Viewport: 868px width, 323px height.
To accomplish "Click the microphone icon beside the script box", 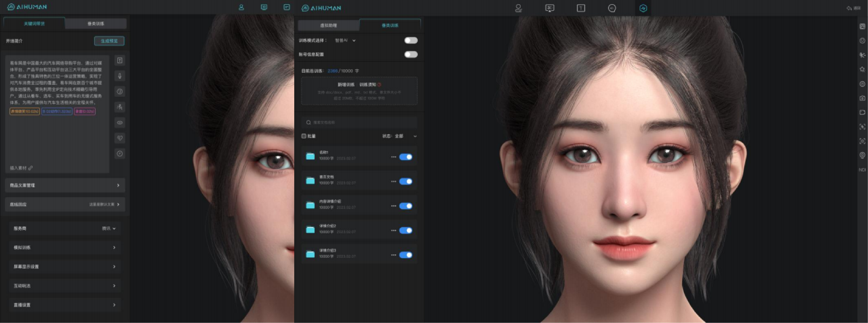I will pyautogui.click(x=120, y=76).
